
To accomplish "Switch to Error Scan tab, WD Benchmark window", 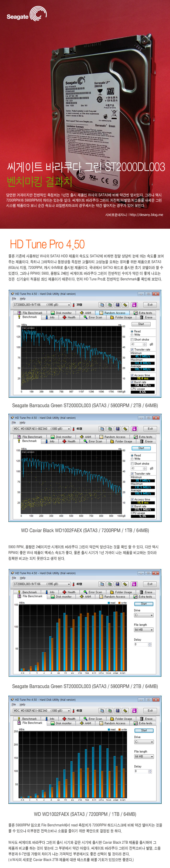I will click(93, 441).
